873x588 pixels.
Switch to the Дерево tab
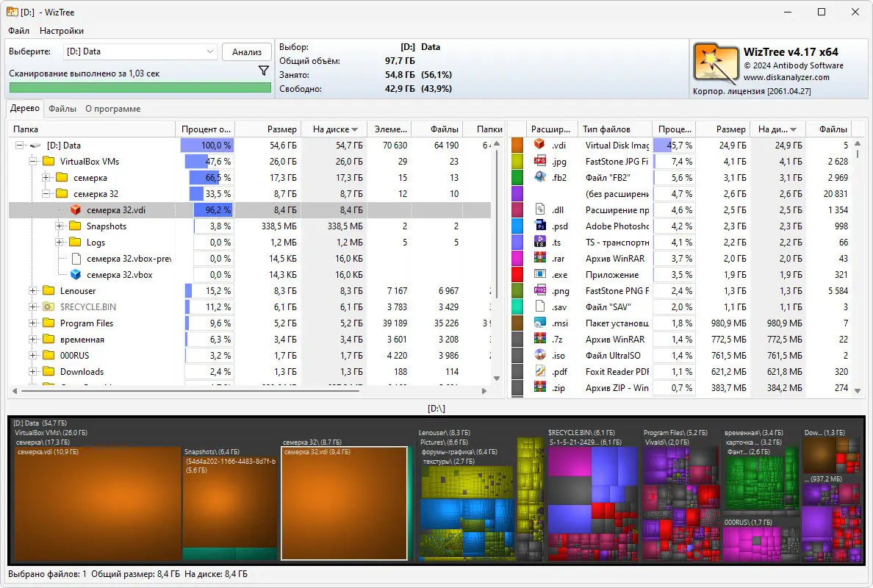24,108
